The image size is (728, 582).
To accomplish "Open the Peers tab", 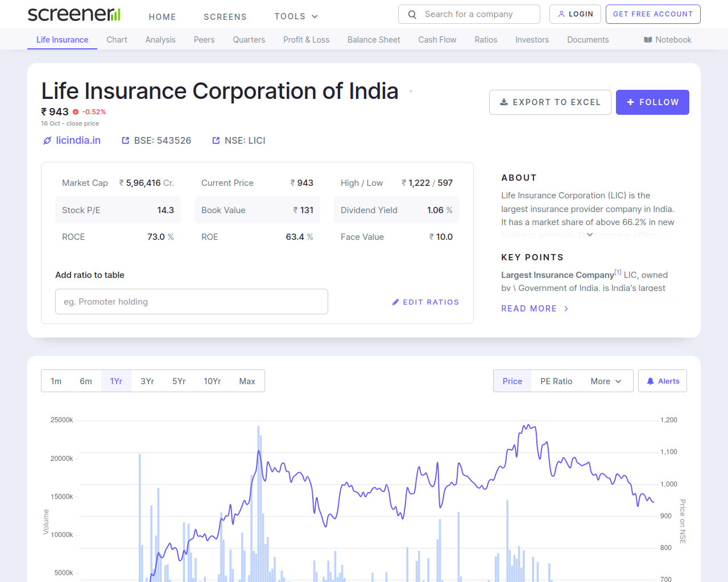I will [x=204, y=40].
